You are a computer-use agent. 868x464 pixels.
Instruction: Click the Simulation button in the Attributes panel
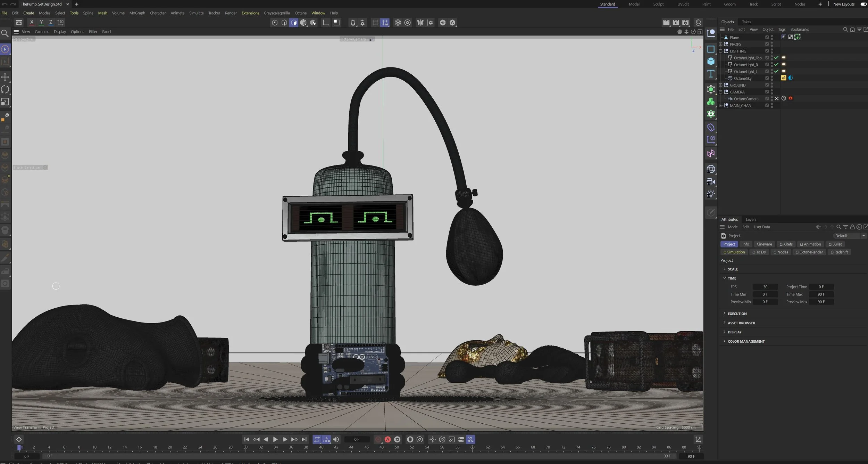(734, 252)
